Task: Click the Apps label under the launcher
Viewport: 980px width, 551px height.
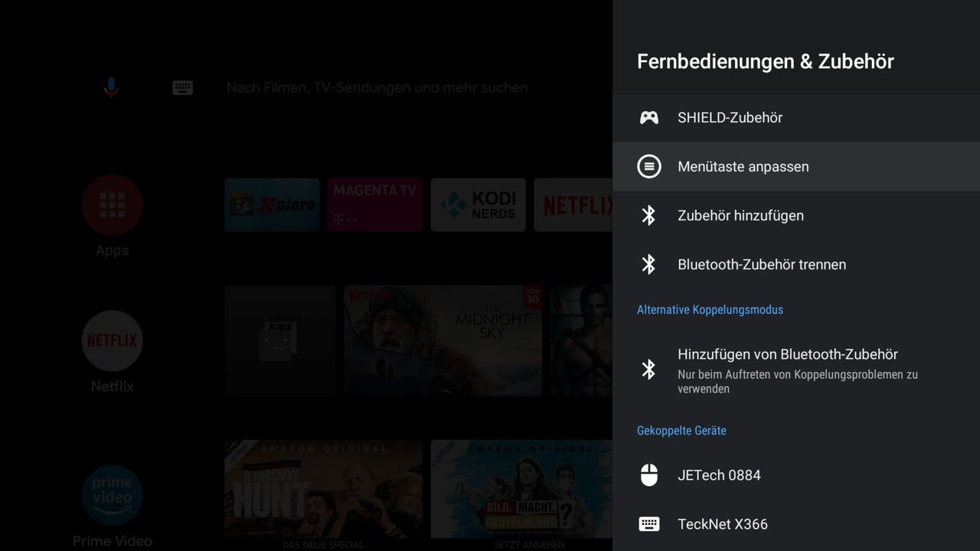Action: pos(112,251)
